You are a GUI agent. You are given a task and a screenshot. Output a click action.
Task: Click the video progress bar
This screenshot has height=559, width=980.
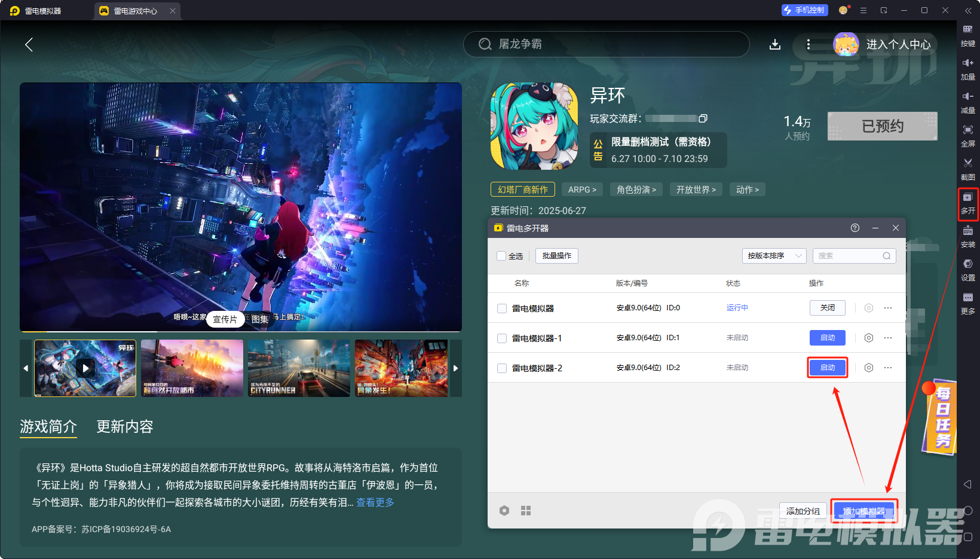241,331
